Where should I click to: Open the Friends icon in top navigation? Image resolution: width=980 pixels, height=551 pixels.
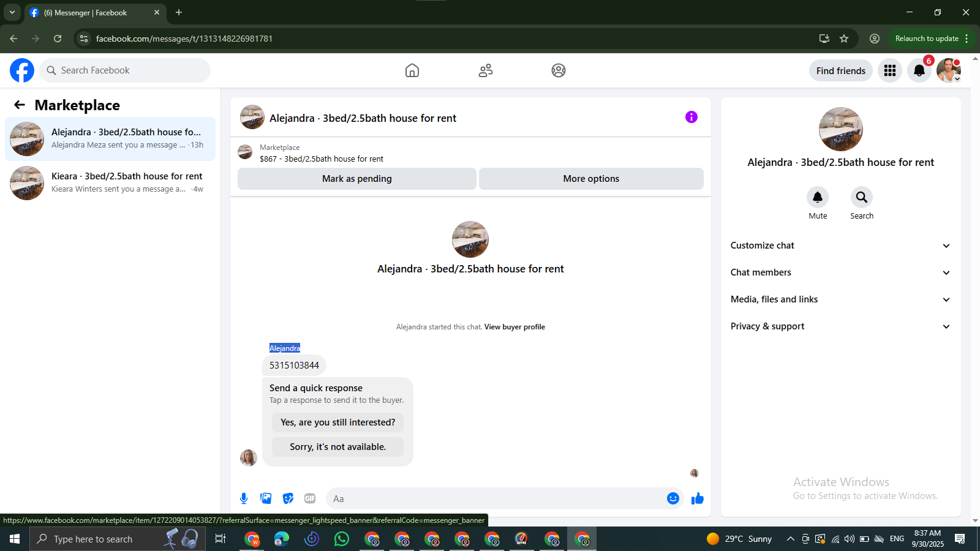point(486,70)
